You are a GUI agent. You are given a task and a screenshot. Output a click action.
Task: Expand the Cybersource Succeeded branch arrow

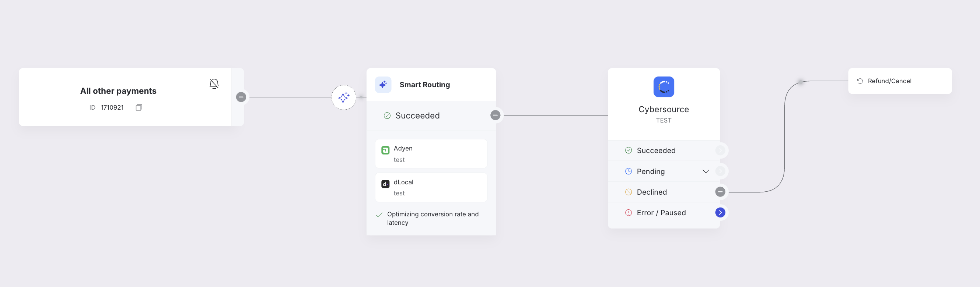pyautogui.click(x=720, y=150)
